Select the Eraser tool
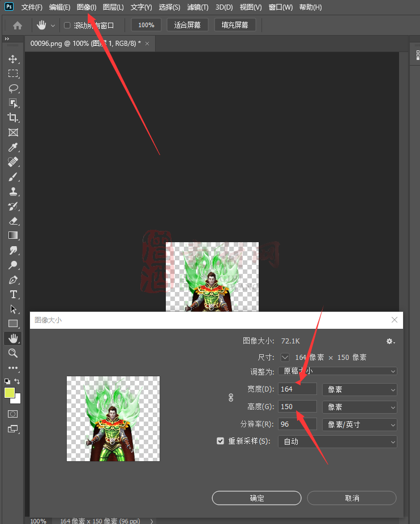 pos(13,221)
